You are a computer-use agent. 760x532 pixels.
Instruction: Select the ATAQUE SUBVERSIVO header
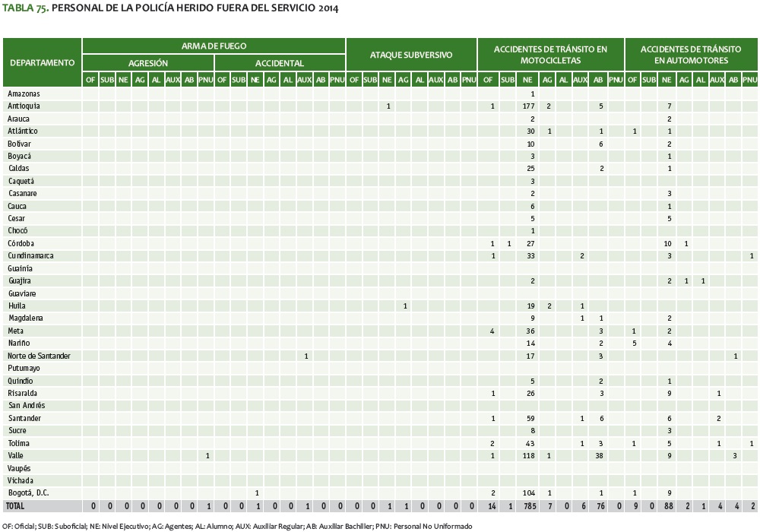tap(411, 55)
